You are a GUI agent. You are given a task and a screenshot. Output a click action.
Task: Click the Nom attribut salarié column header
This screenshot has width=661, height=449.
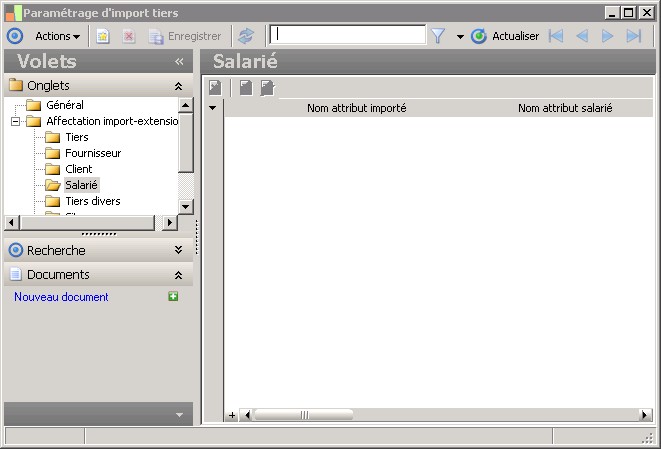click(x=565, y=108)
